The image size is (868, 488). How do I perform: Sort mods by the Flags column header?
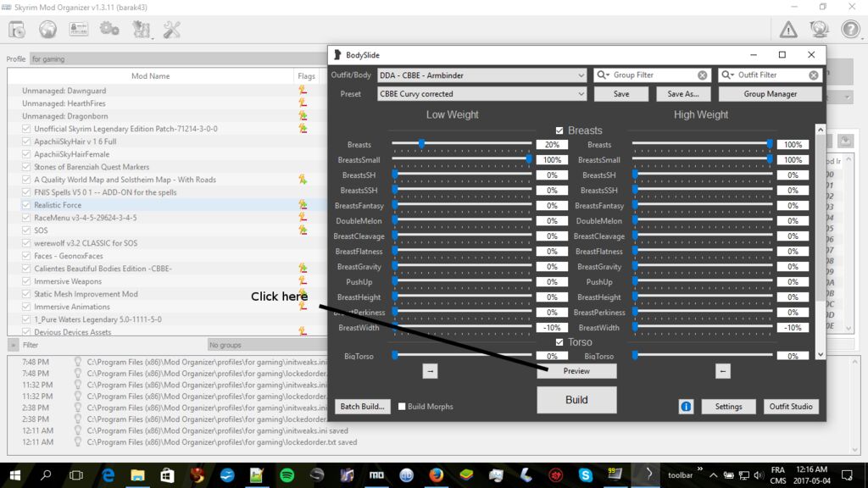coord(306,75)
